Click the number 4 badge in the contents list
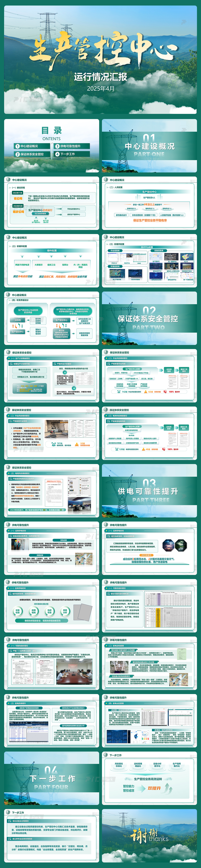The height and width of the screenshot is (868, 201). tap(57, 154)
